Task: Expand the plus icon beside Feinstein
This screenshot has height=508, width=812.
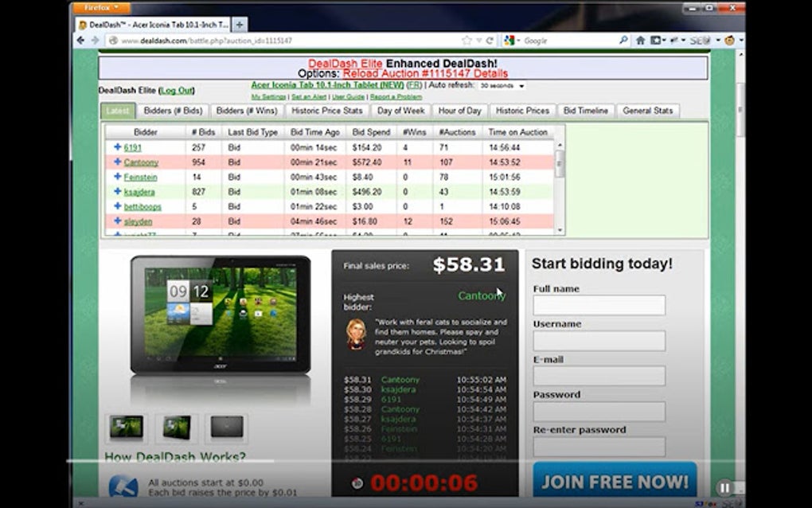Action: (118, 177)
